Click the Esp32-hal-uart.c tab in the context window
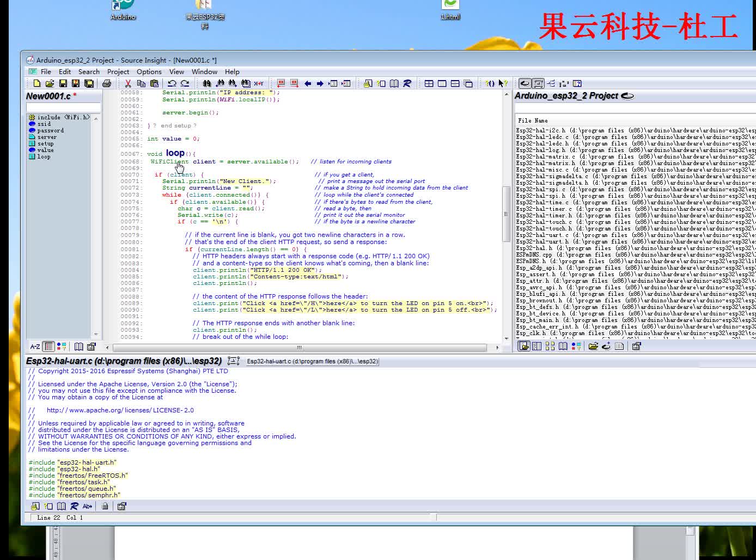The image size is (756, 560). click(312, 361)
